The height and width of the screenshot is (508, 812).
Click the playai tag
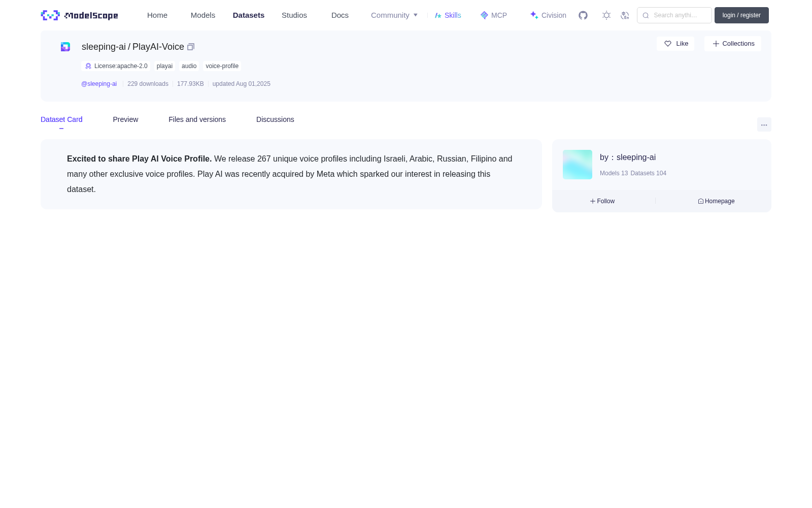pos(164,66)
